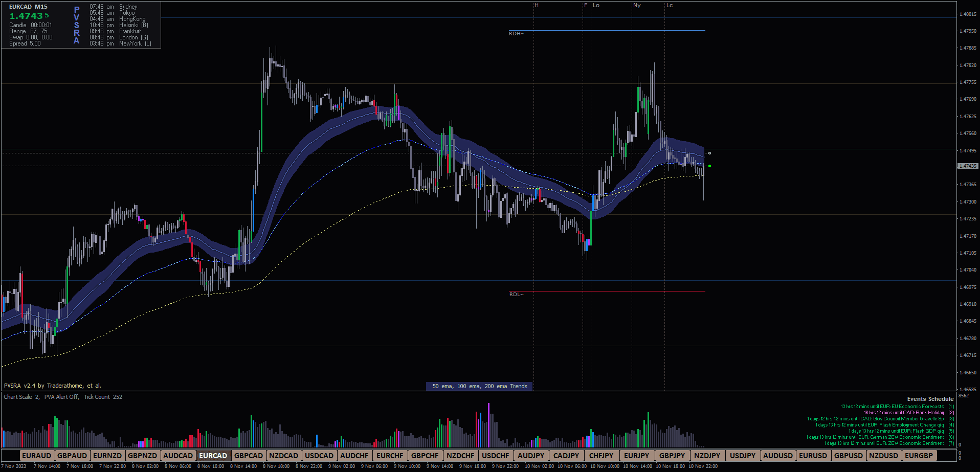Click the "R" letter to toggle rectangles

pos(76,33)
